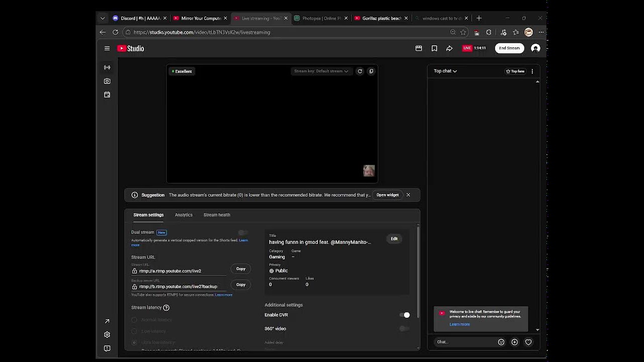Reload the page with browser refresh
This screenshot has height=362, width=644.
click(115, 32)
